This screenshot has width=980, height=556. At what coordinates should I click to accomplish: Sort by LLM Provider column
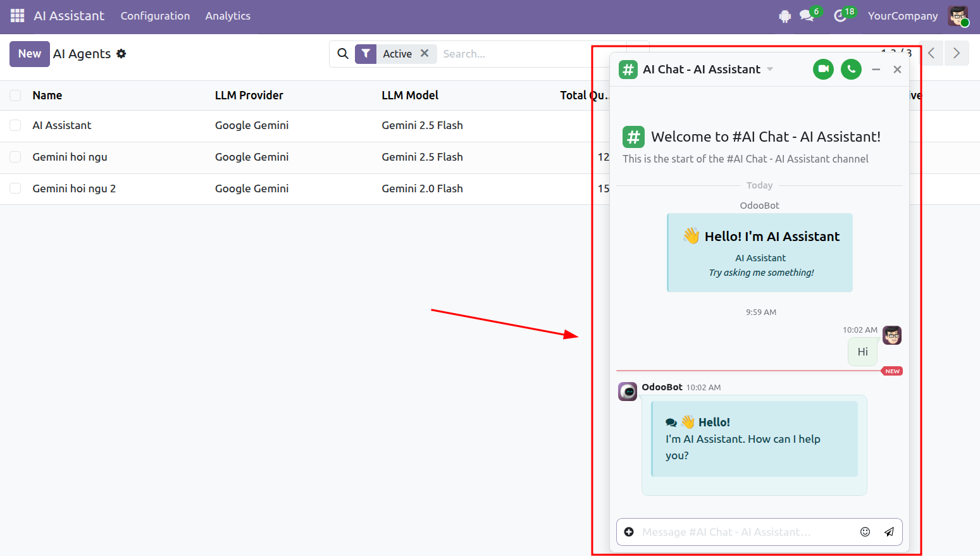249,96
